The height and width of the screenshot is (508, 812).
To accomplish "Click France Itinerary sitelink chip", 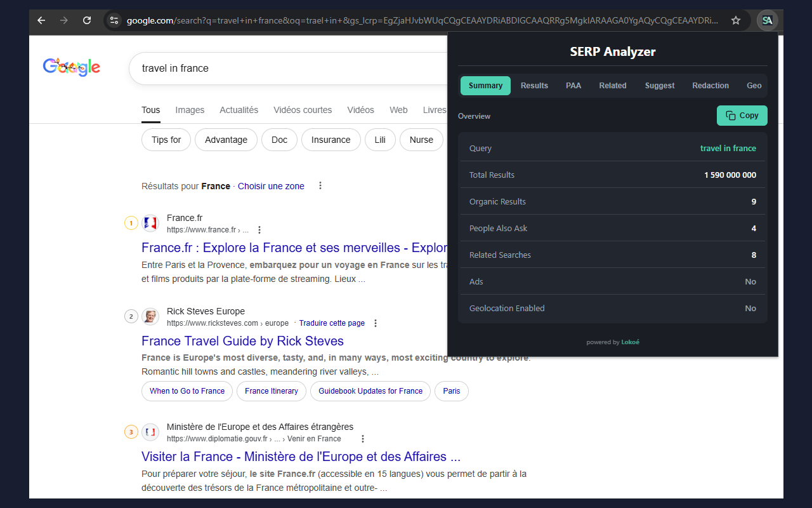I will (x=272, y=391).
